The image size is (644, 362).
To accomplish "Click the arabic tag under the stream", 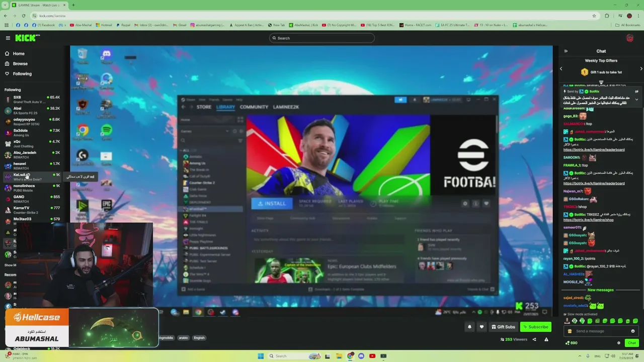I will [x=183, y=338].
